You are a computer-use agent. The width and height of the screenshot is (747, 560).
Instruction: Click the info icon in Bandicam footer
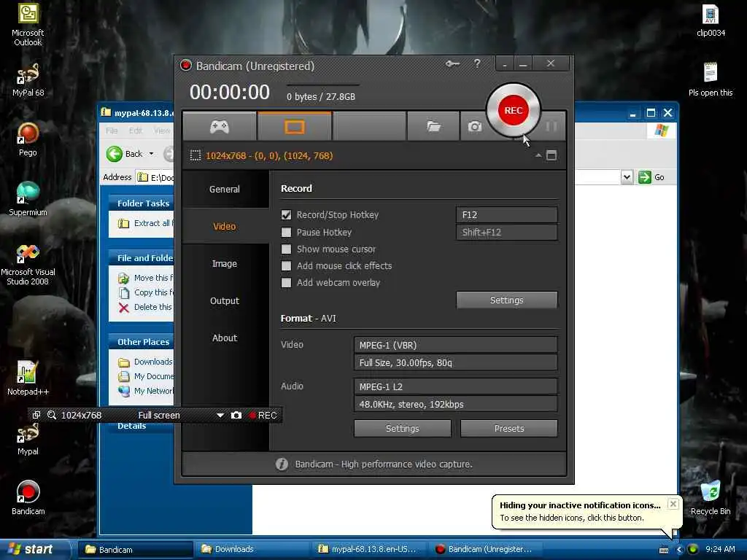pos(282,464)
